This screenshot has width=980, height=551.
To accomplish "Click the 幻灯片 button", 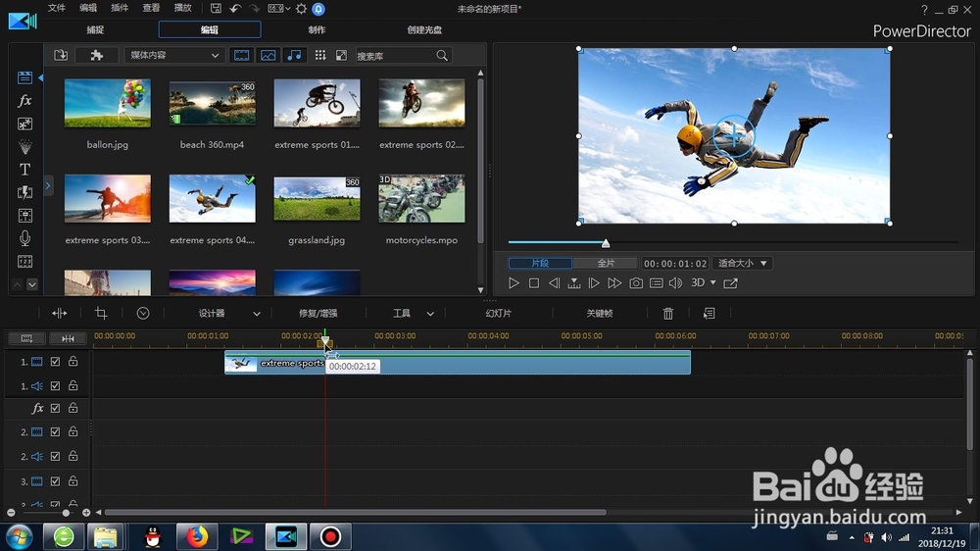I will (x=498, y=314).
